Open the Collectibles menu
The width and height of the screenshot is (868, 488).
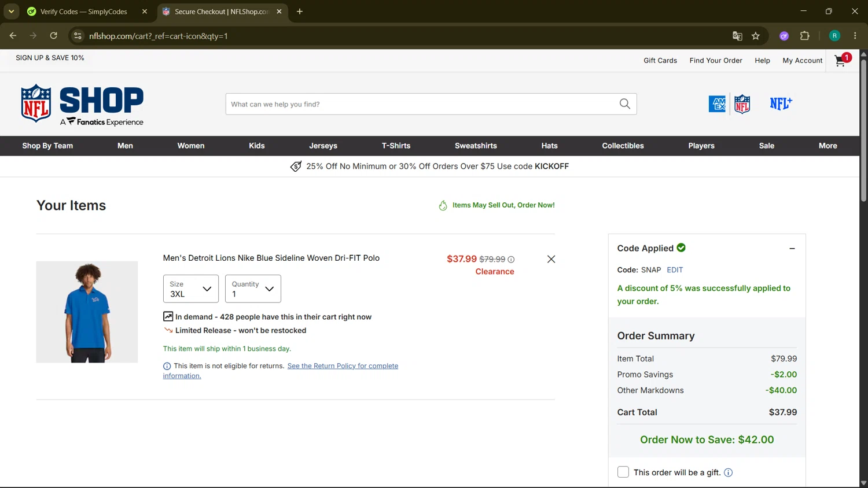click(x=623, y=146)
